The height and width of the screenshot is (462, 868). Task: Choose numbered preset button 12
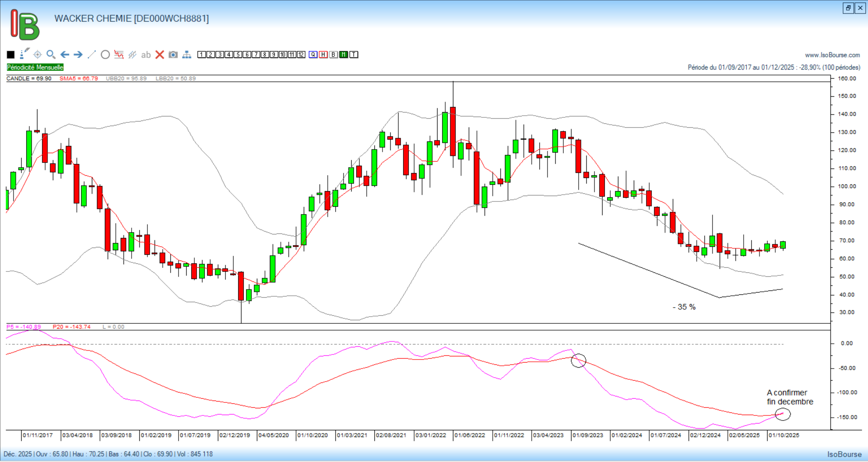[301, 55]
